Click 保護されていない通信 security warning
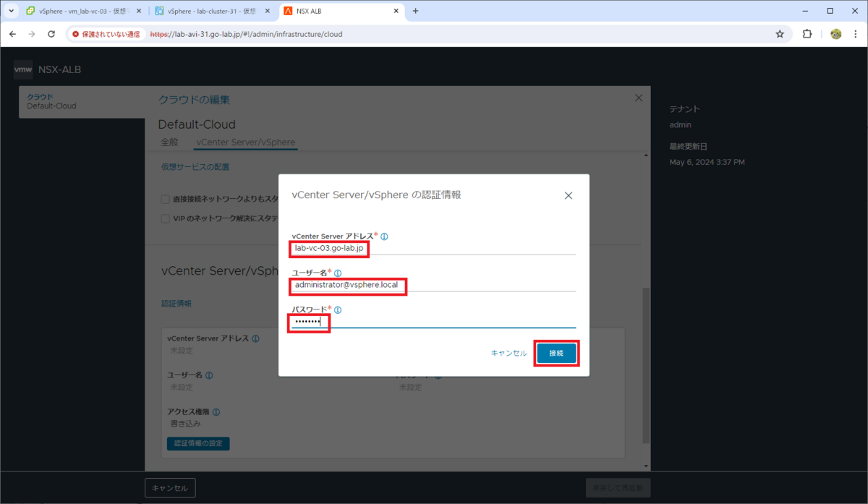 click(106, 34)
